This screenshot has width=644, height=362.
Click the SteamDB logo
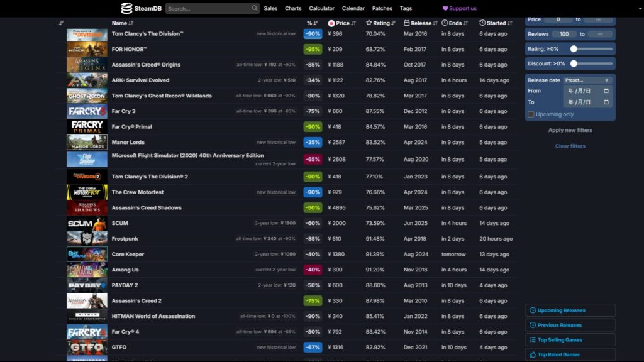click(x=126, y=8)
